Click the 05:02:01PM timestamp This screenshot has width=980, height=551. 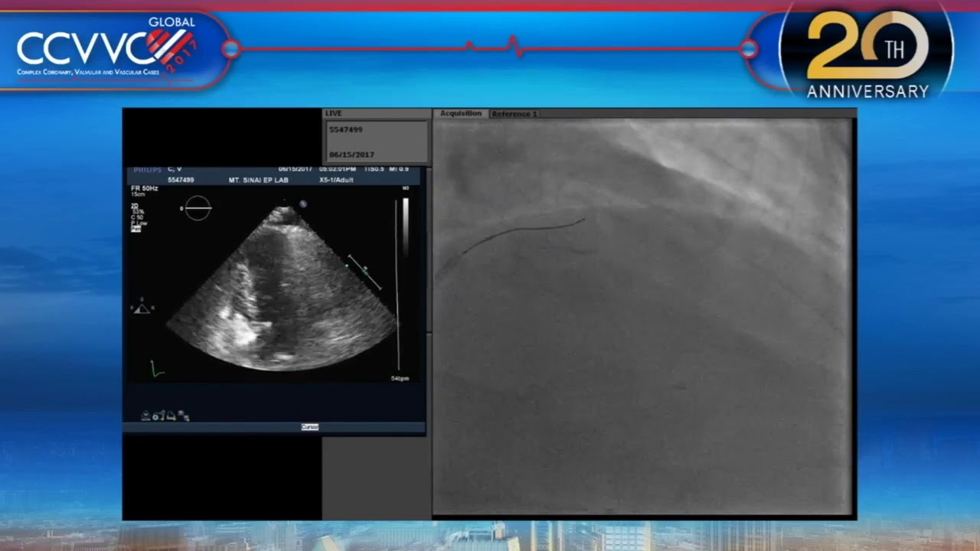click(x=337, y=169)
